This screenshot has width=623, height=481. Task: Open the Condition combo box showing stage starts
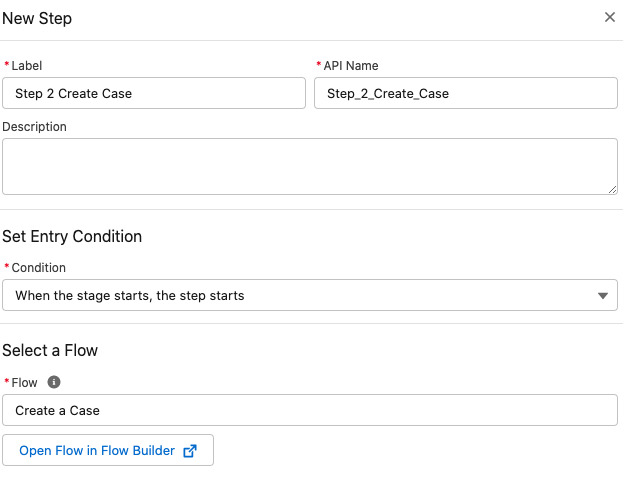[x=300, y=296]
